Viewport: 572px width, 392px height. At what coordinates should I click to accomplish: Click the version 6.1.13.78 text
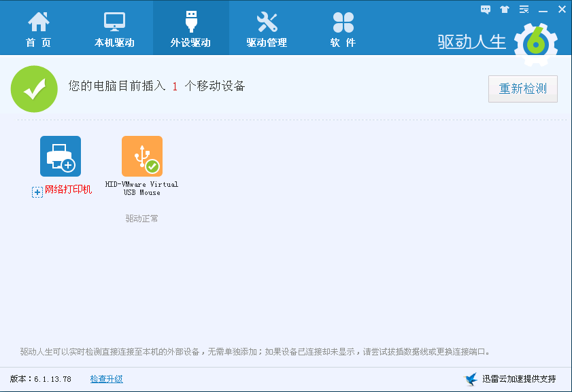click(41, 379)
